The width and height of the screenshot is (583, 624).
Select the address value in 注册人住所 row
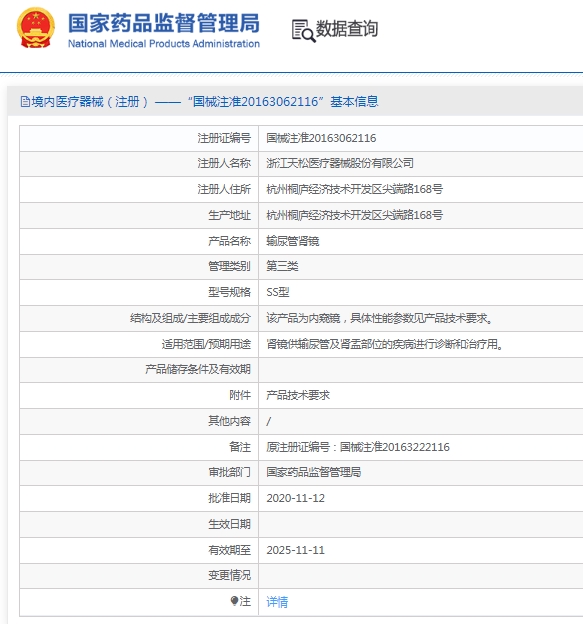(x=355, y=189)
